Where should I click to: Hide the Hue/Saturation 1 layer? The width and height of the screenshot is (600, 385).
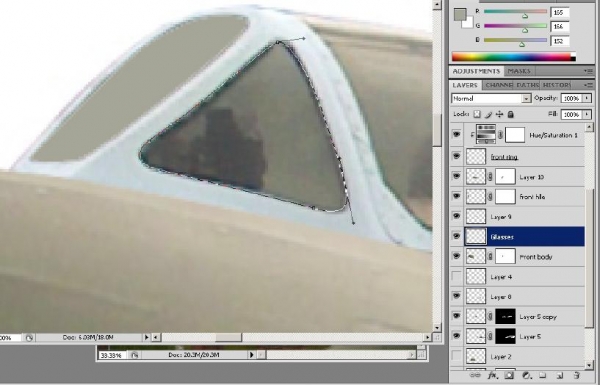(456, 134)
